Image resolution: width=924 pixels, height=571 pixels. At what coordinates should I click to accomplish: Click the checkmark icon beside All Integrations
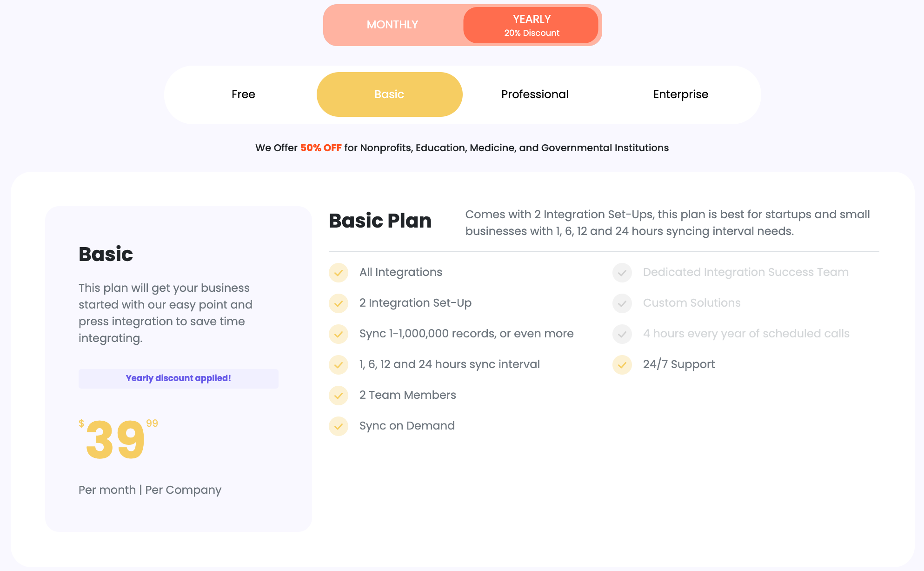(x=339, y=273)
